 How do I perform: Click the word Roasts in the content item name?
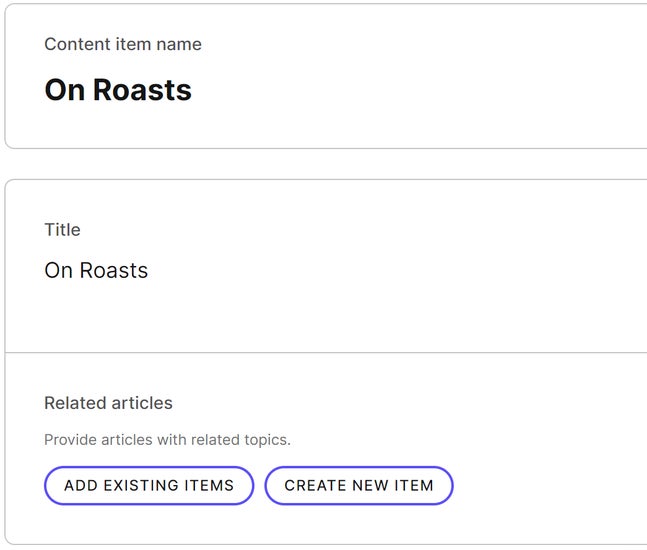142,90
